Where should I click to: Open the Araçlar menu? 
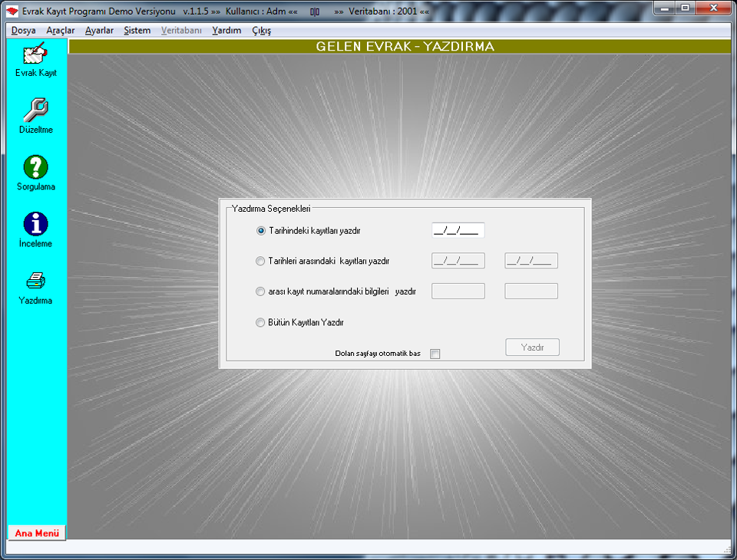60,31
